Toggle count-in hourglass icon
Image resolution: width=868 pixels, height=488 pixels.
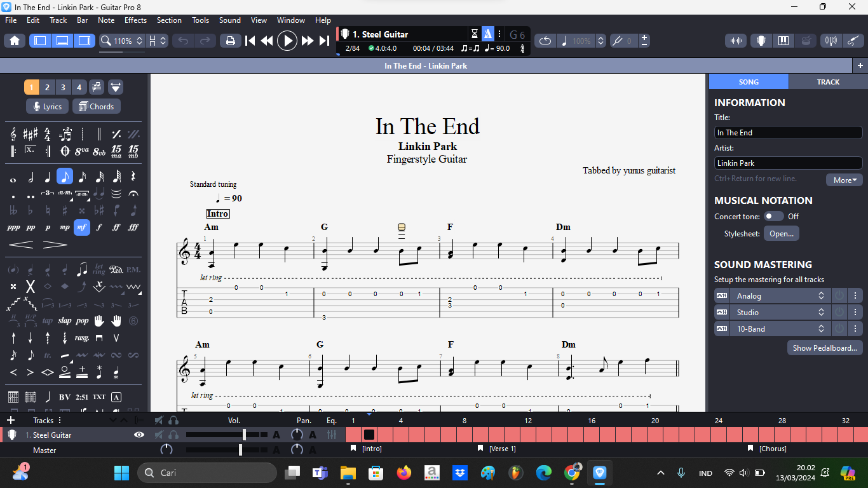[474, 34]
